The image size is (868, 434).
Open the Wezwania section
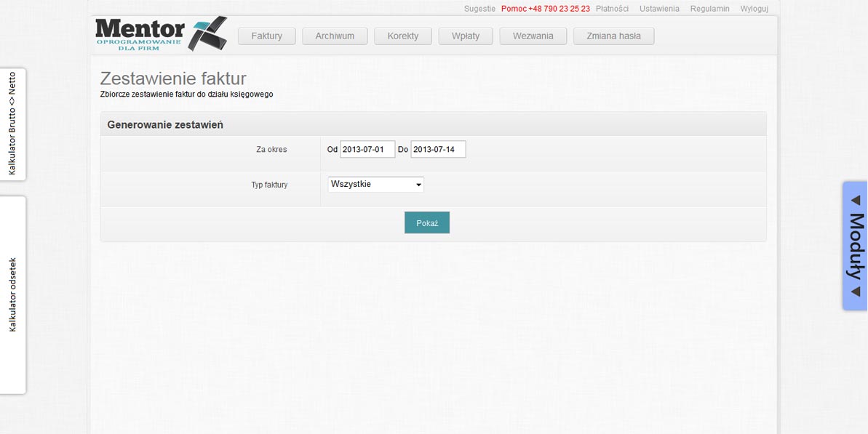(533, 36)
